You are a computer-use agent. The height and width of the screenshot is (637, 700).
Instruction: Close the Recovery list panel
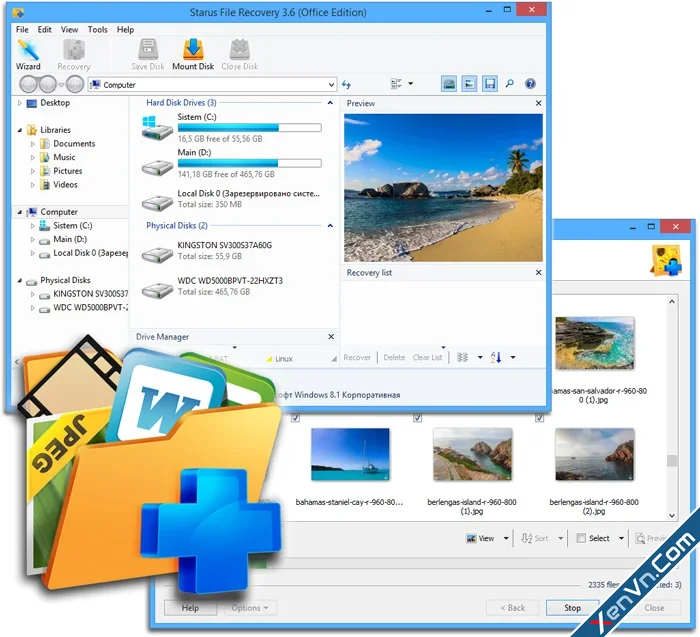click(538, 272)
